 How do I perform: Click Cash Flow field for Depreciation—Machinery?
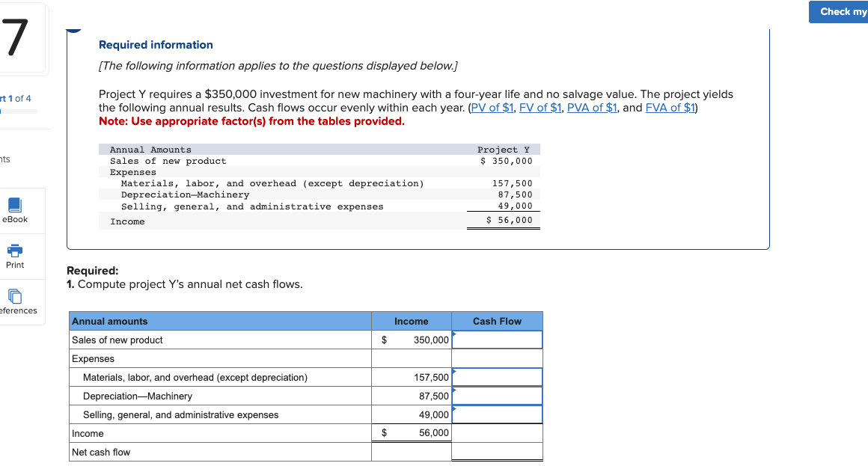(x=497, y=396)
